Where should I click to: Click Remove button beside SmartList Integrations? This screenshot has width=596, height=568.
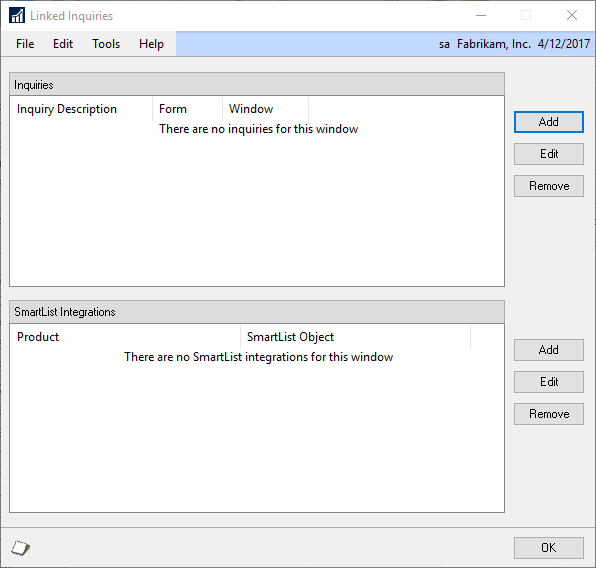(x=548, y=414)
